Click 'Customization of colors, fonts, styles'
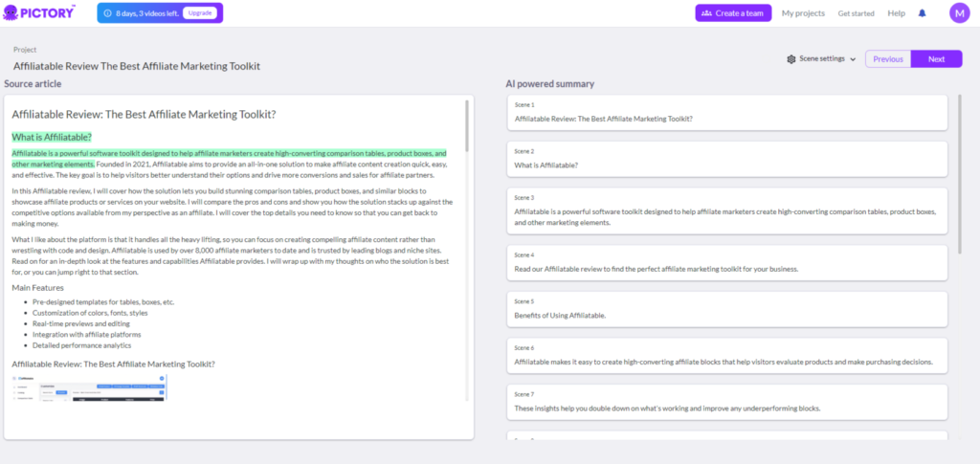The height and width of the screenshot is (464, 980). click(90, 313)
